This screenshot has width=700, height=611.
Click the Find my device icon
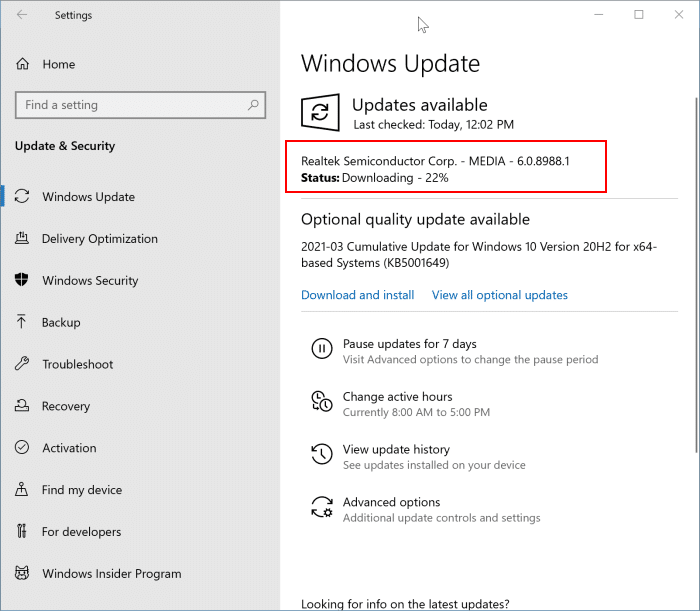21,489
